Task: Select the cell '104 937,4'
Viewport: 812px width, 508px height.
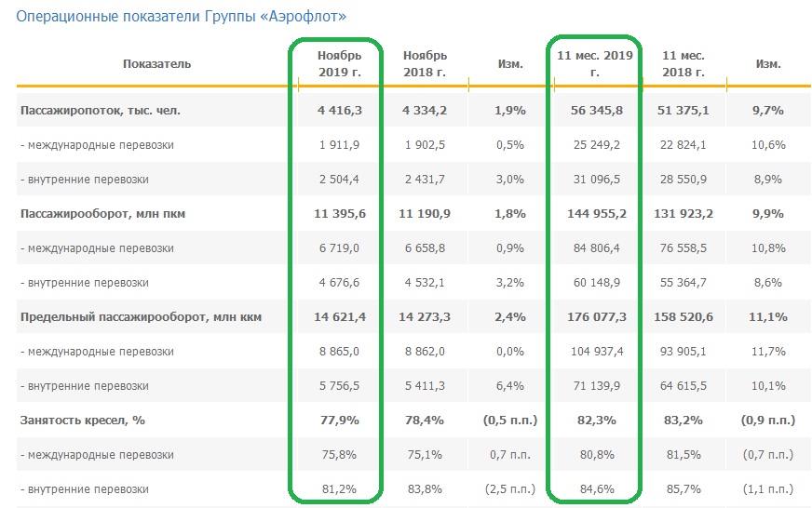Action: coord(597,352)
